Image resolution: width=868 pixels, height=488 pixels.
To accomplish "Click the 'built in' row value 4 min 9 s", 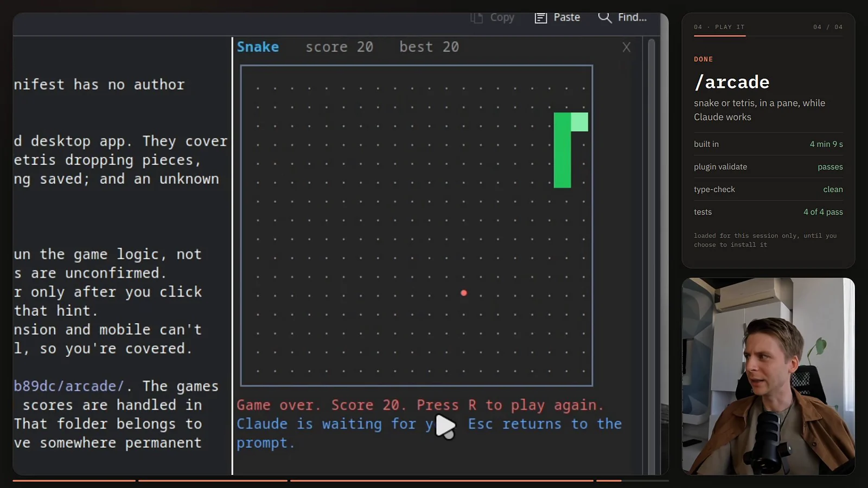I will (x=826, y=144).
